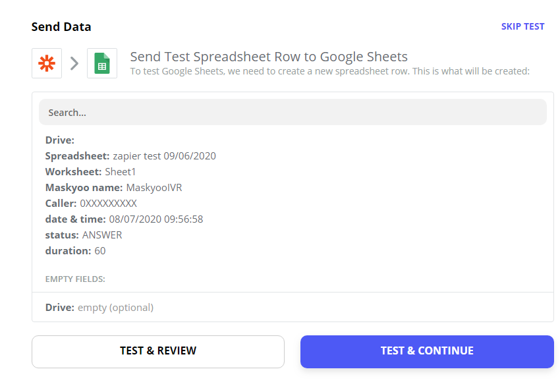Click the status ANSWER row
The height and width of the screenshot is (392, 560).
(x=84, y=235)
